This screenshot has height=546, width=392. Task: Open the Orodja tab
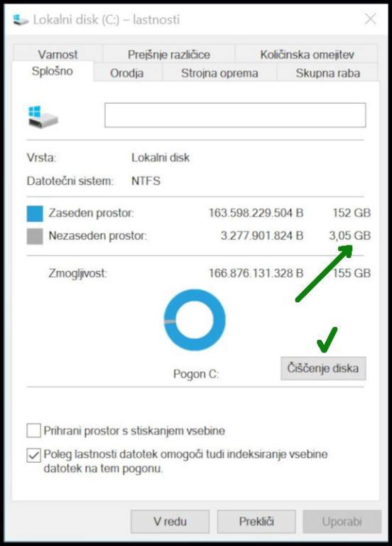pyautogui.click(x=127, y=73)
